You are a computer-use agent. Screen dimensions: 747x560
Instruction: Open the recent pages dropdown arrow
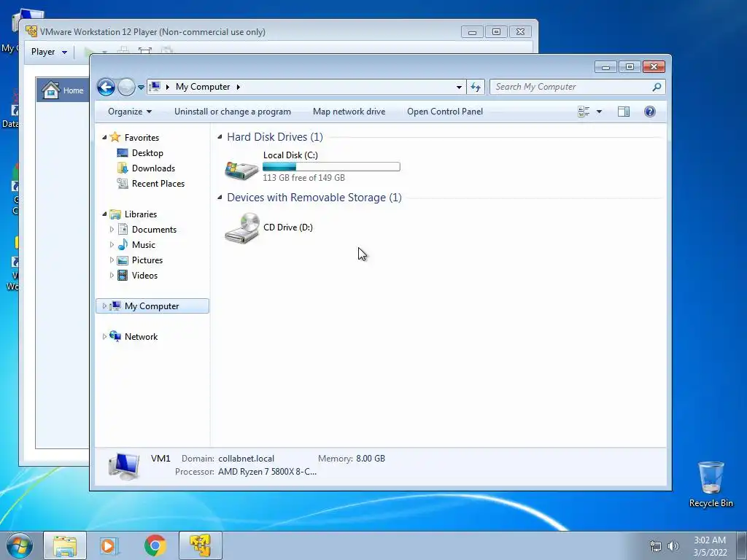click(141, 87)
